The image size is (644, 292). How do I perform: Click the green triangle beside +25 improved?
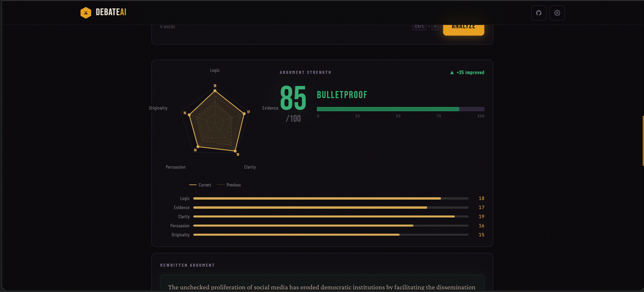coord(452,72)
